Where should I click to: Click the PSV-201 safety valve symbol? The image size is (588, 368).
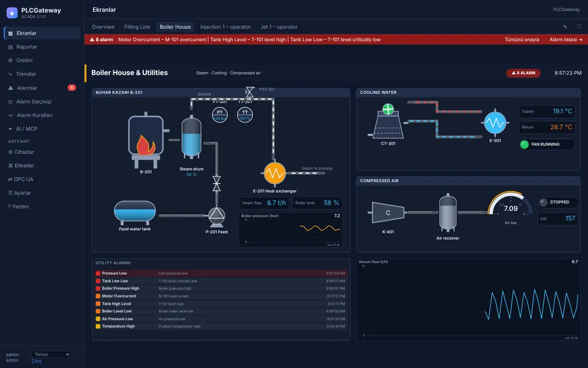pos(249,91)
